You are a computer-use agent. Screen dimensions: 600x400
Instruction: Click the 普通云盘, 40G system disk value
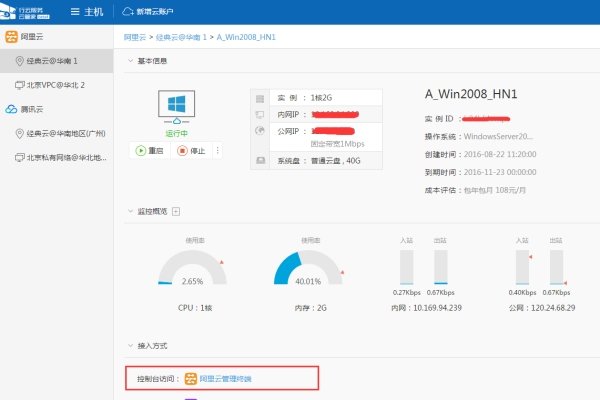336,161
